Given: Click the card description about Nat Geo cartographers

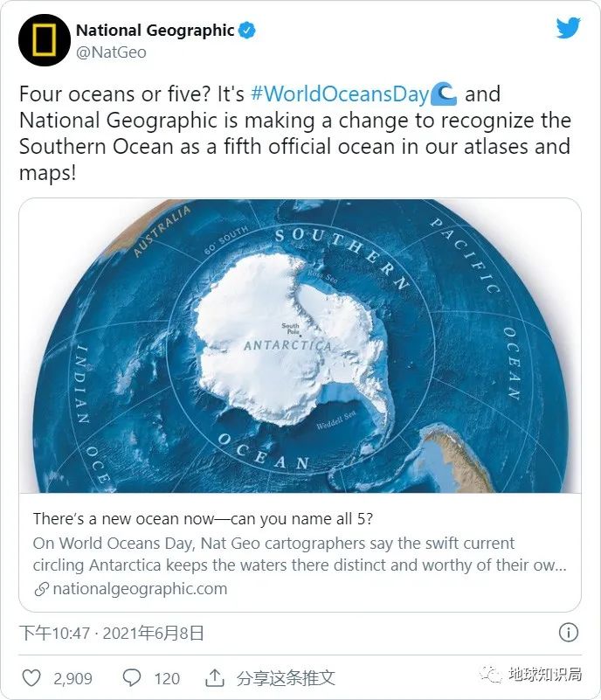Looking at the screenshot, I should (300, 554).
